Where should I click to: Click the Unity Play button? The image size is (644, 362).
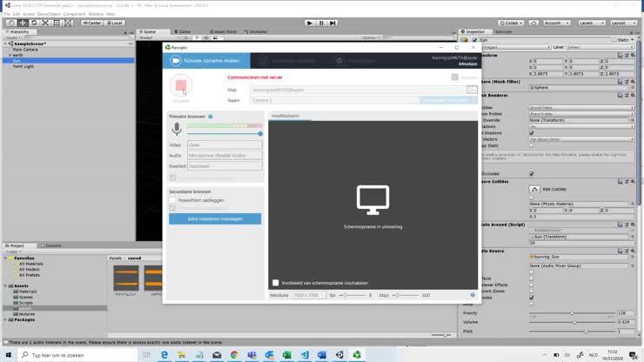point(310,23)
